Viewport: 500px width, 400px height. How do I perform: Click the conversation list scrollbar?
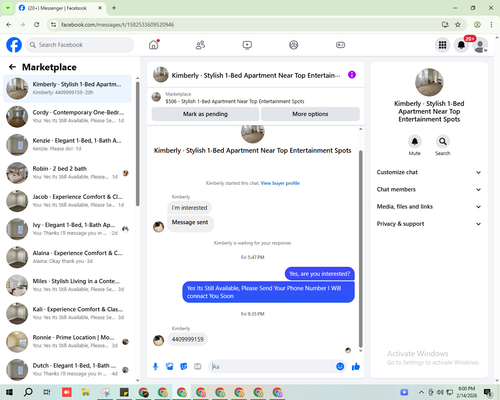click(138, 143)
